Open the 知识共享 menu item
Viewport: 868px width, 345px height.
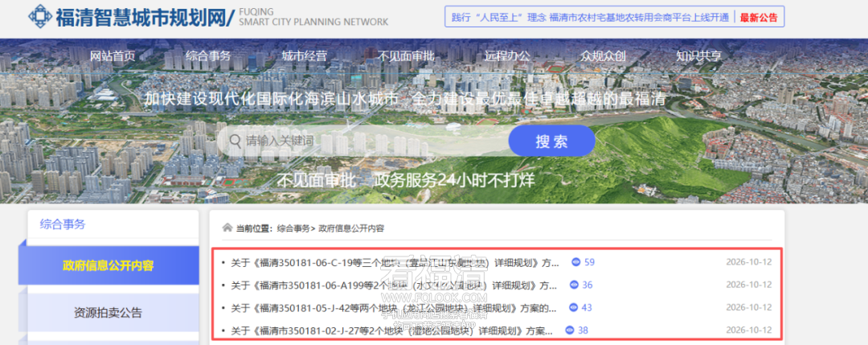tap(698, 56)
